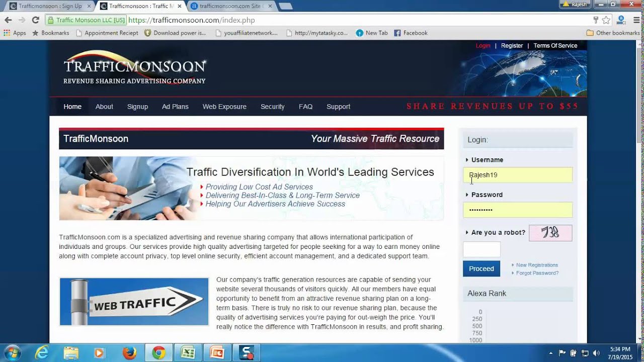Click the saved-password key icon in address bar
Screen dimensions: 644x362
[x=596, y=20]
